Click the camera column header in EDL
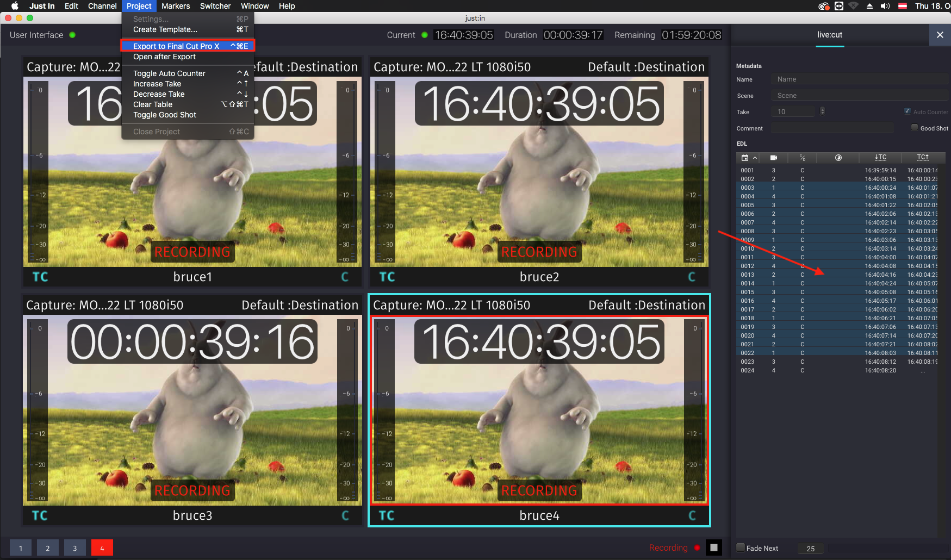The height and width of the screenshot is (560, 951). (774, 158)
